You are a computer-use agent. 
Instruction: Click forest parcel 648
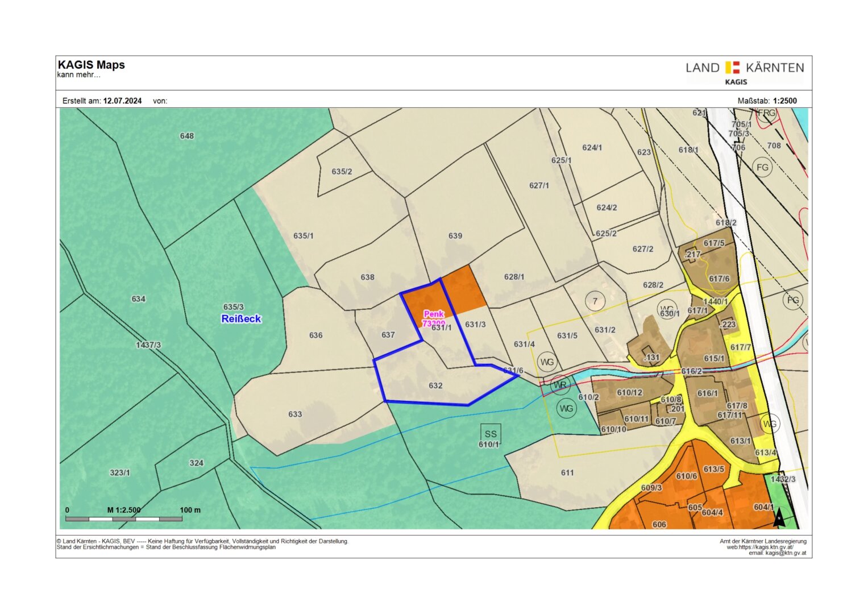[187, 136]
